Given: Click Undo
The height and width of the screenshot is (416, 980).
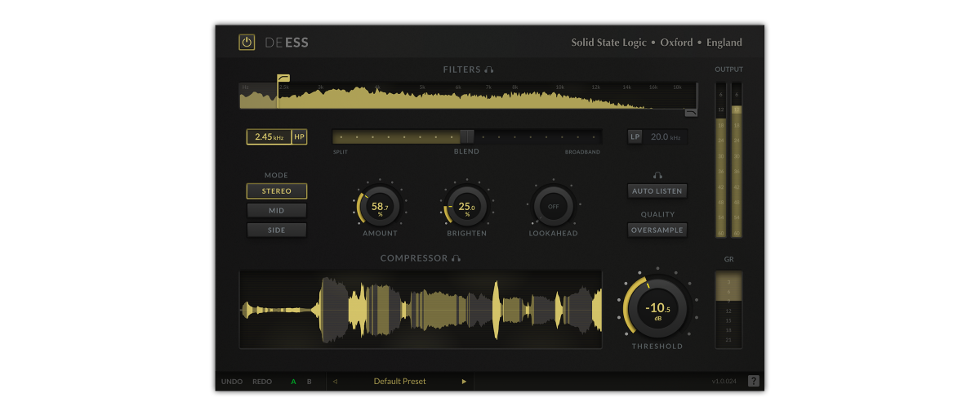Looking at the screenshot, I should pyautogui.click(x=232, y=382).
